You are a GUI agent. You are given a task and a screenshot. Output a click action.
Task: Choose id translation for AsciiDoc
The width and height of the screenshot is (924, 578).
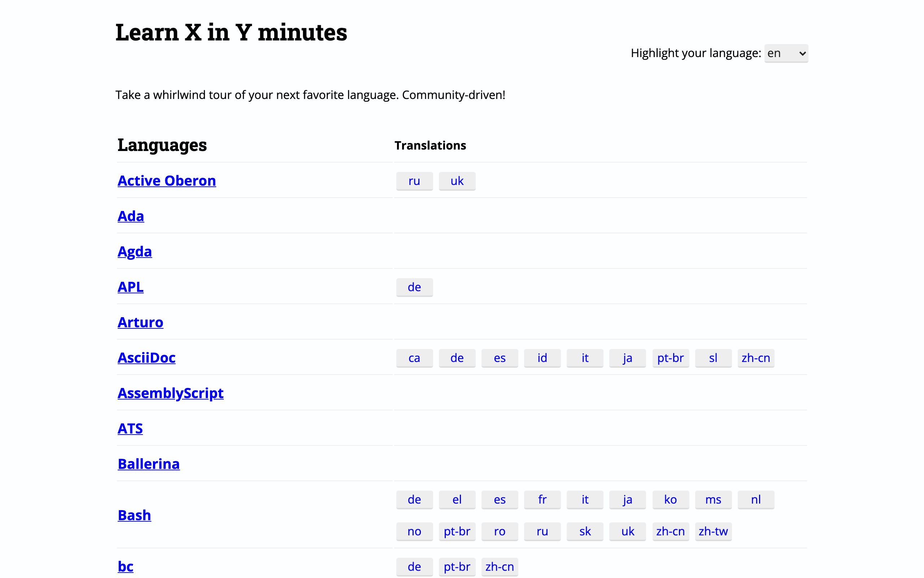[x=542, y=358]
